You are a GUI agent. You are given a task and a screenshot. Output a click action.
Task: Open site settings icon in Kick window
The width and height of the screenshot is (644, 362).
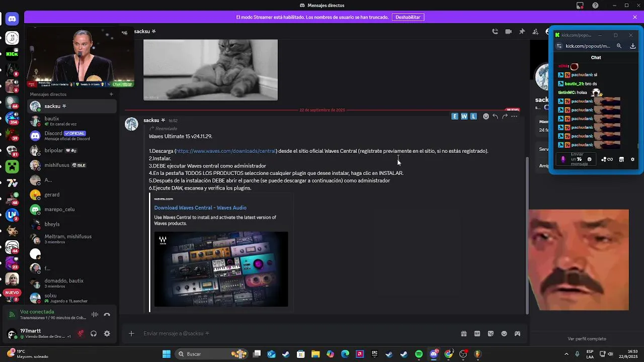pos(559,46)
